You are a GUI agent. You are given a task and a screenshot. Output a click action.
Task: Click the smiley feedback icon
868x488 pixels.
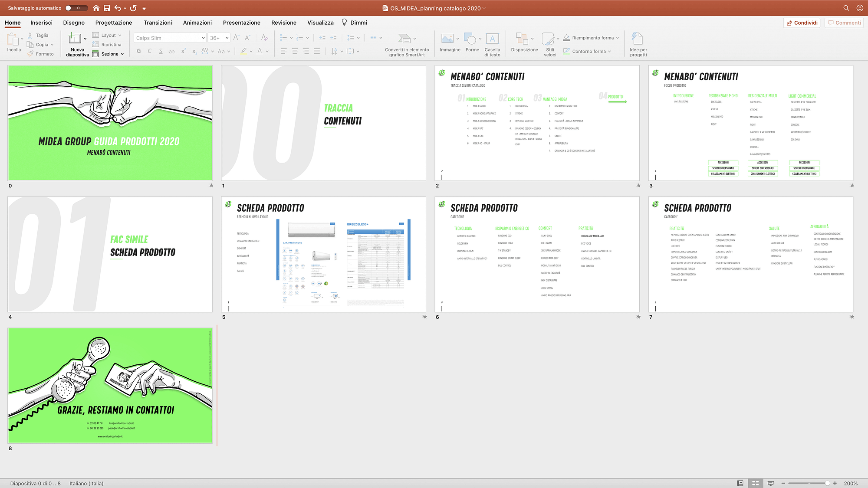point(859,8)
